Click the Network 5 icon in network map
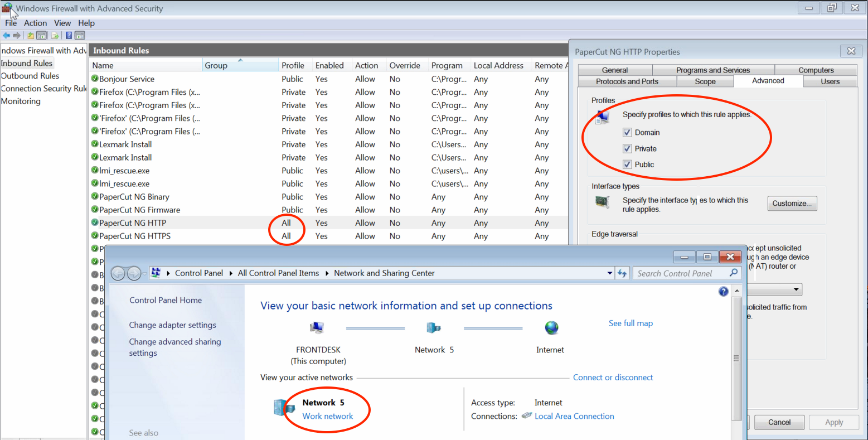868x440 pixels. pyautogui.click(x=434, y=328)
